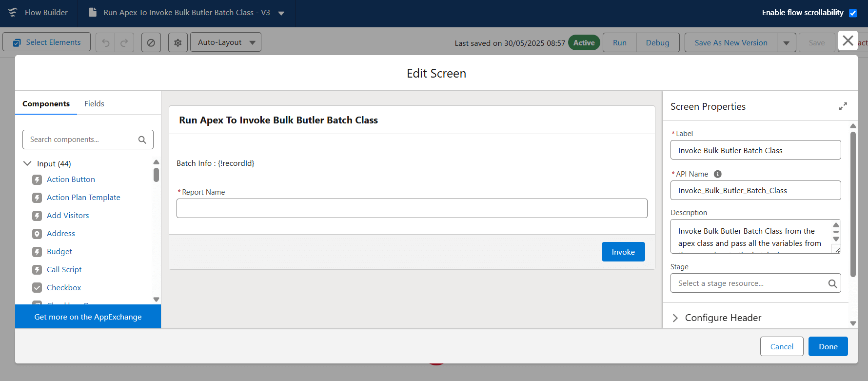Screen dimensions: 868x381
Task: Click the Add Visitors component icon
Action: click(37, 216)
